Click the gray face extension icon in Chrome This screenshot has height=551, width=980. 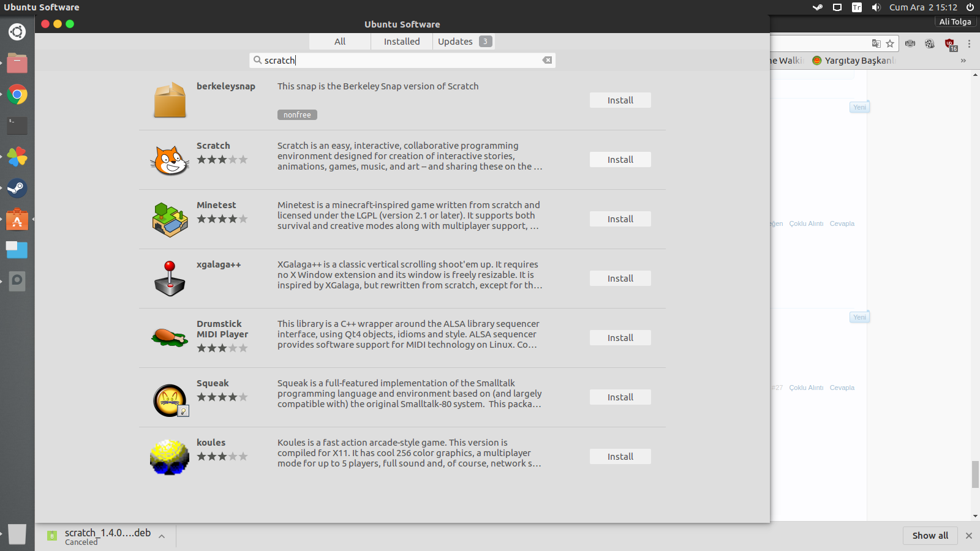(x=910, y=43)
